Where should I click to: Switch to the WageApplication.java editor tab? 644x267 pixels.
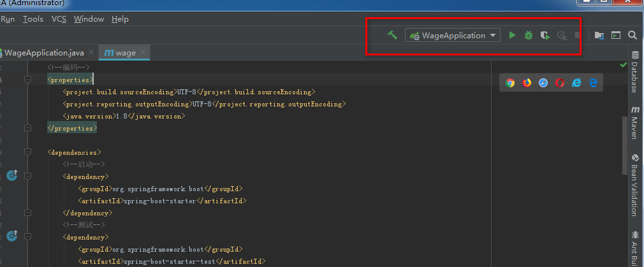pos(44,53)
